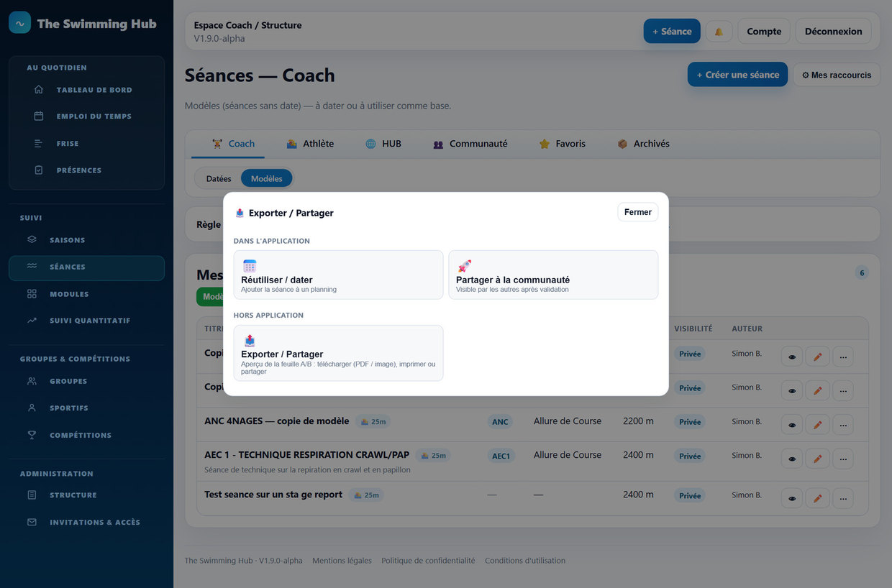Click the notification bell icon
The height and width of the screenshot is (588, 892).
point(719,32)
